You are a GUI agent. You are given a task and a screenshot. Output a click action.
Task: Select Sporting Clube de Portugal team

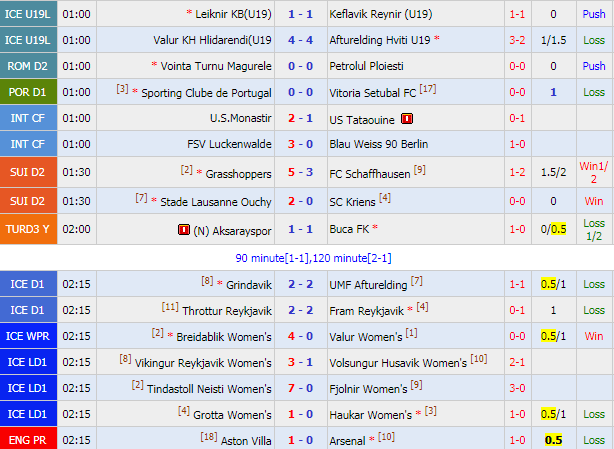tap(206, 93)
